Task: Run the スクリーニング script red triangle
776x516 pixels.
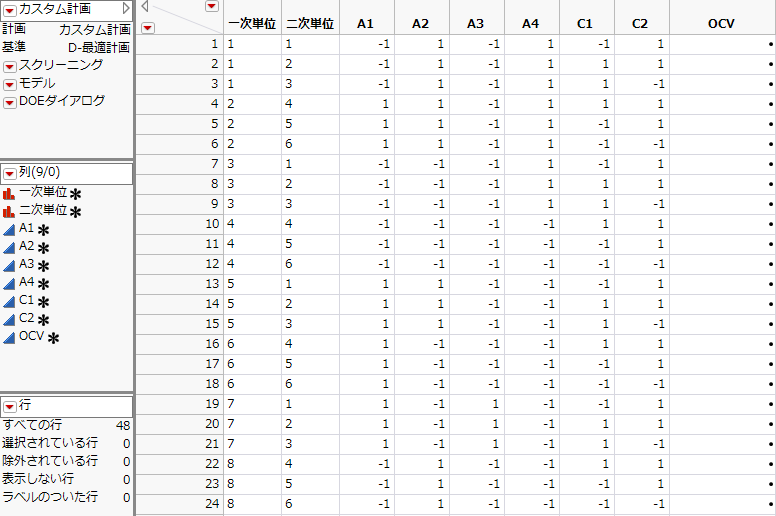Action: pyautogui.click(x=9, y=66)
